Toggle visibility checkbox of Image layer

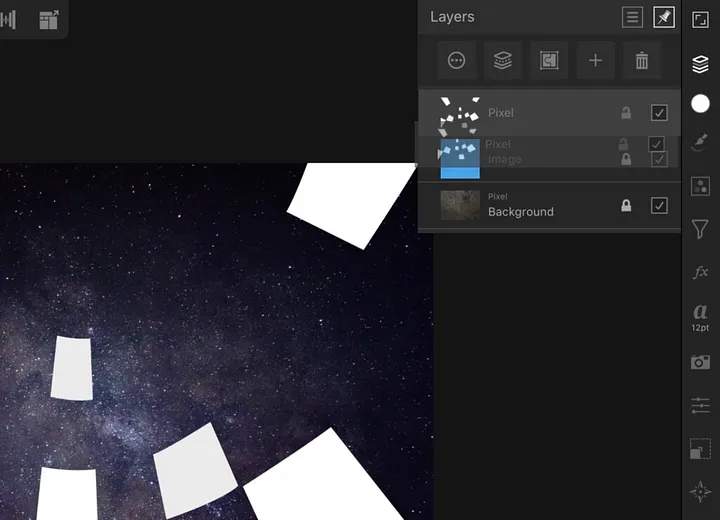[x=659, y=159]
